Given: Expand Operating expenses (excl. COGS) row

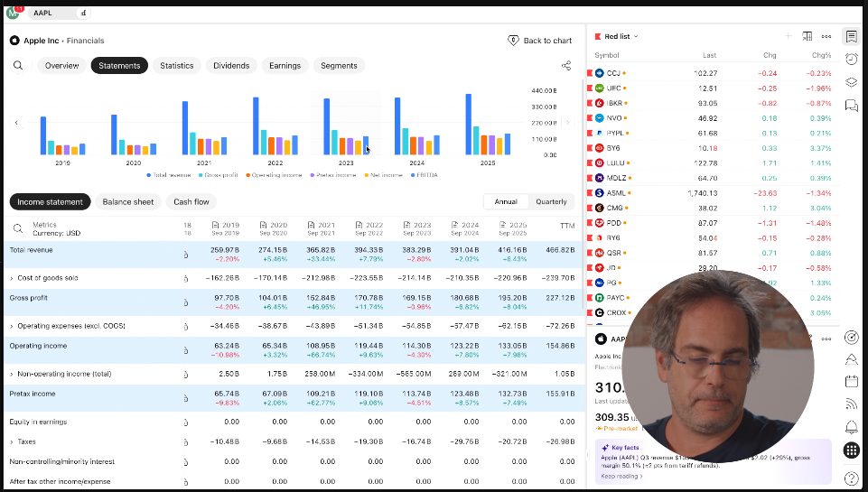Looking at the screenshot, I should click(12, 327).
